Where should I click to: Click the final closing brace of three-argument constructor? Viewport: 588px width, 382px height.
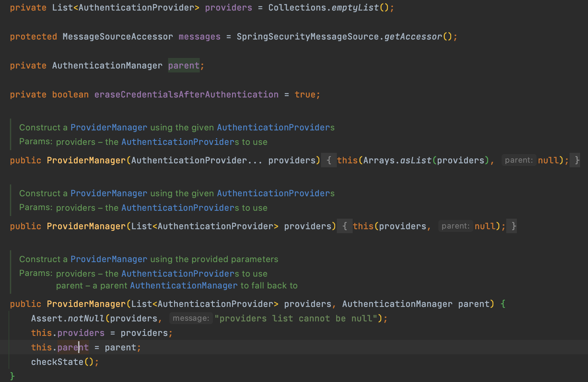[12, 376]
